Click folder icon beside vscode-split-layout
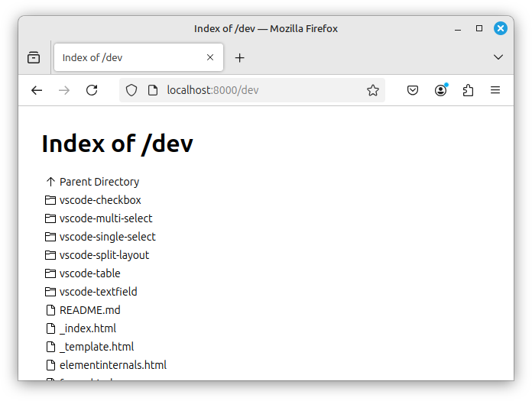Image resolution: width=532 pixels, height=401 pixels. click(x=50, y=255)
